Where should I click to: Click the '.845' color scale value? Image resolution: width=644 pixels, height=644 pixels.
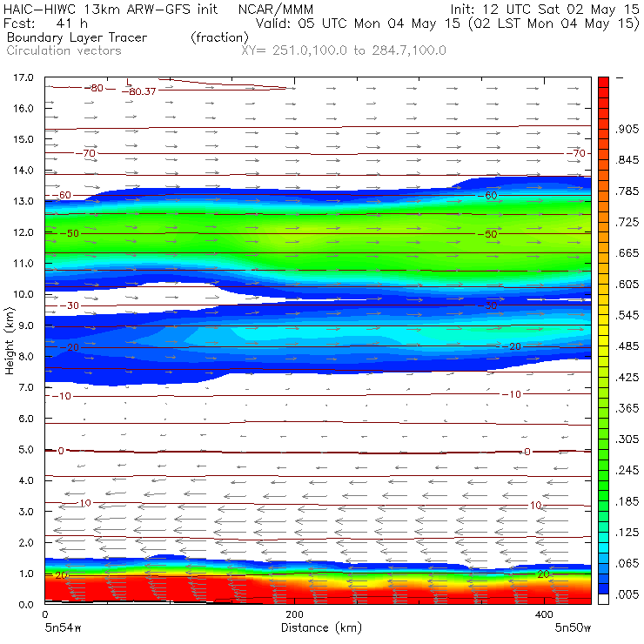tap(627, 160)
